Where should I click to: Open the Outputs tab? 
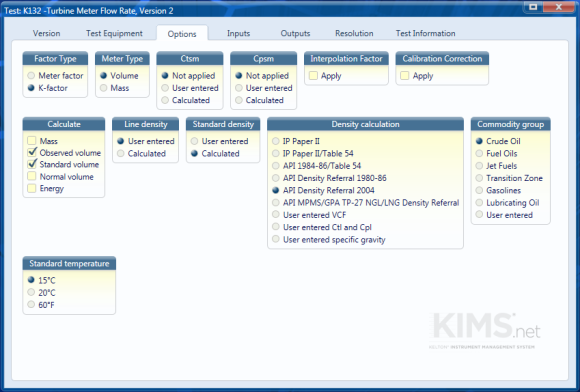[x=295, y=33]
